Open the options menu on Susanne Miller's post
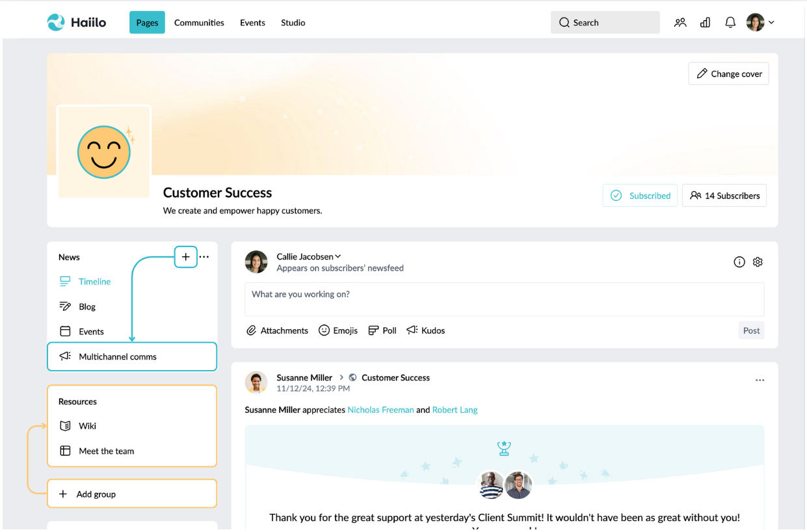 [x=760, y=380]
